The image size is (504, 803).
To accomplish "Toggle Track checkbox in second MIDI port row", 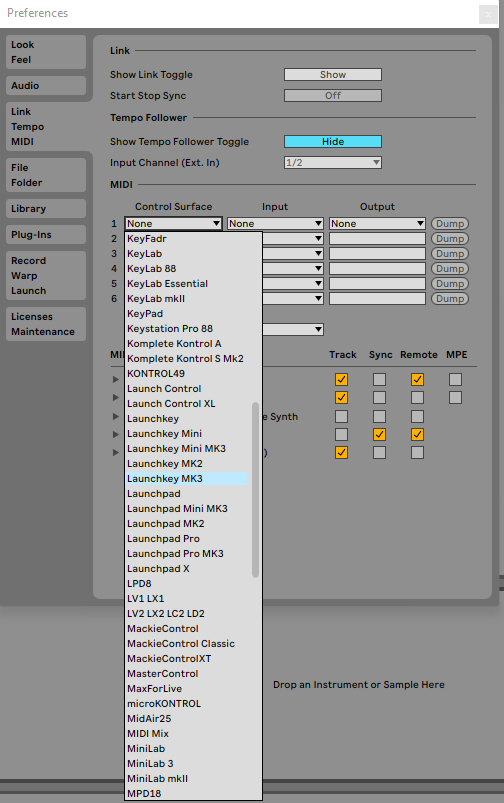I will click(x=341, y=397).
